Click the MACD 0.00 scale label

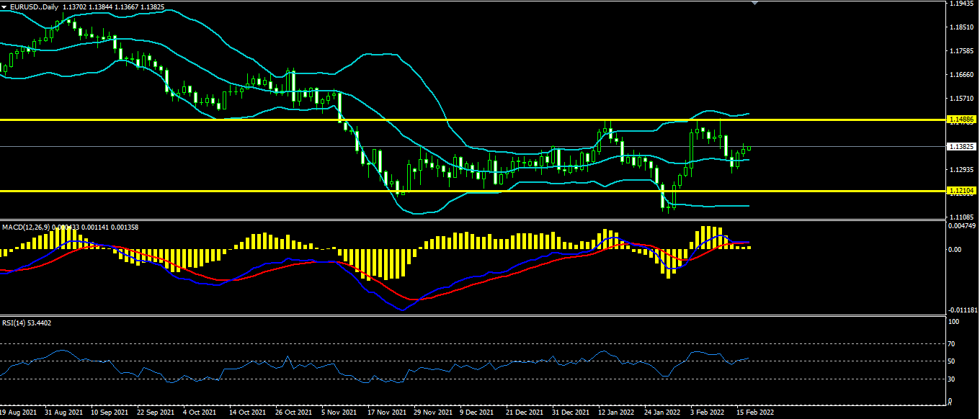pos(955,249)
